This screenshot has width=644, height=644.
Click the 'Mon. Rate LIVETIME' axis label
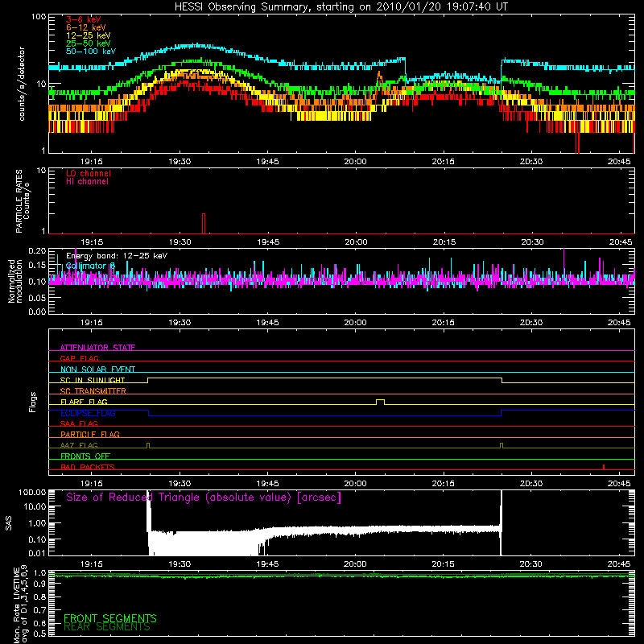(17, 605)
